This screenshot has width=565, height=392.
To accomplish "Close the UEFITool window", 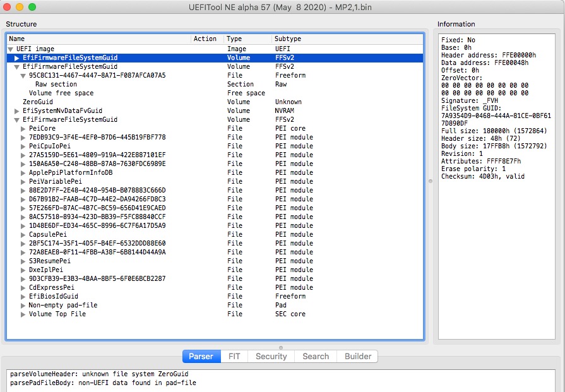I will click(7, 7).
